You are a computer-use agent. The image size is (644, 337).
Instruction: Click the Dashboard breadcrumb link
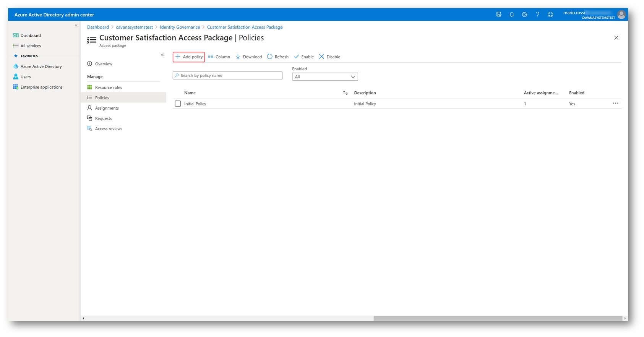[x=98, y=27]
